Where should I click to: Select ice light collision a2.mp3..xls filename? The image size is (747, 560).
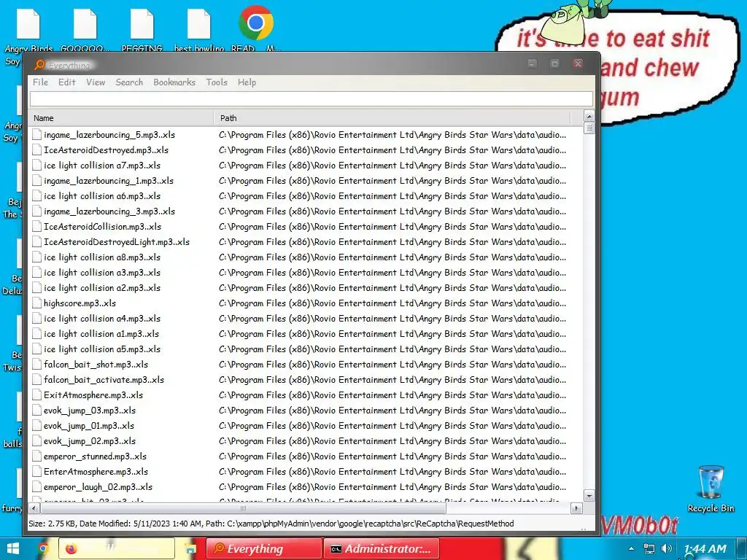point(102,287)
